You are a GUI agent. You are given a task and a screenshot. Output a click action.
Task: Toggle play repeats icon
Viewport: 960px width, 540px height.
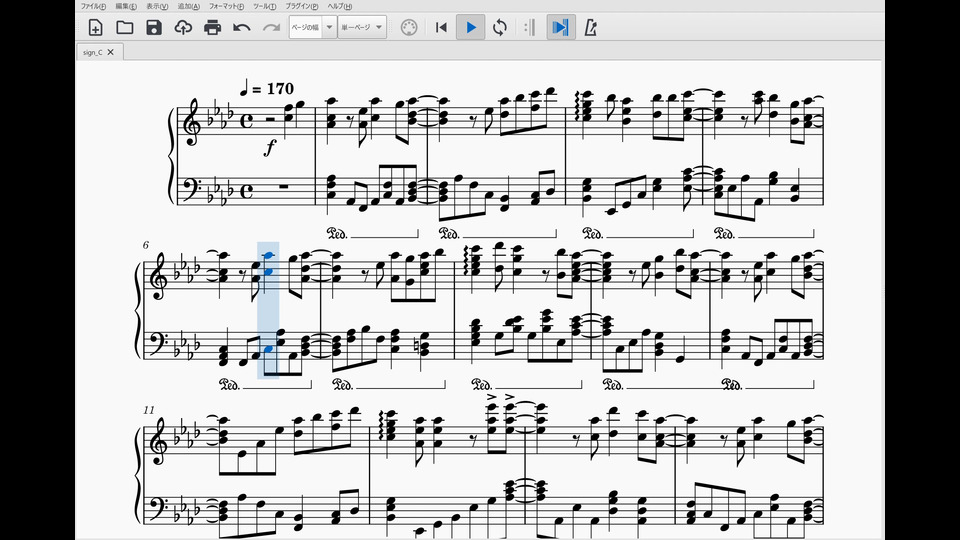(x=530, y=28)
